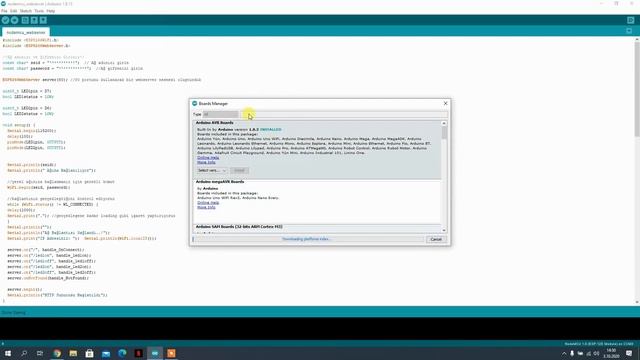
Task: Click the volume icon in the system tray
Action: tap(596, 353)
